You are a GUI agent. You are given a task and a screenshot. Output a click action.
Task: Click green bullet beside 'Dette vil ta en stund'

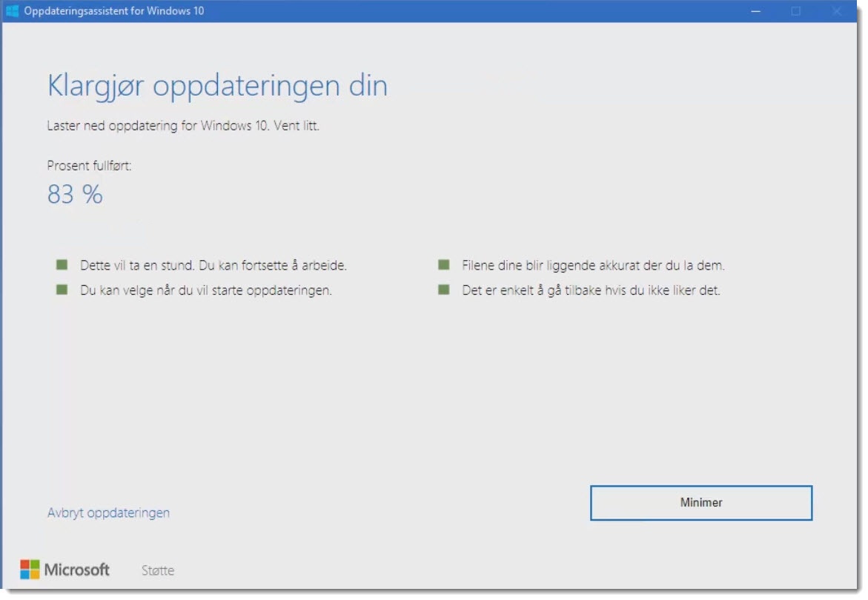[62, 265]
